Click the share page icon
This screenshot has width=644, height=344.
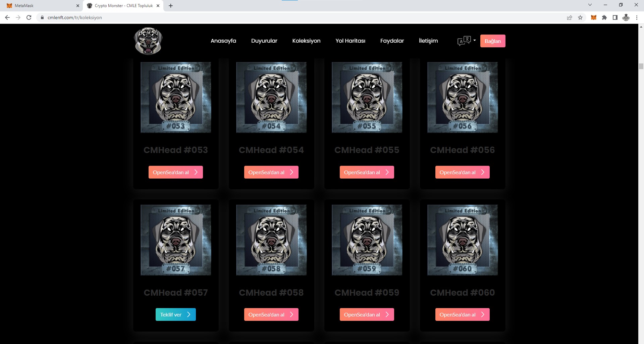(x=569, y=17)
